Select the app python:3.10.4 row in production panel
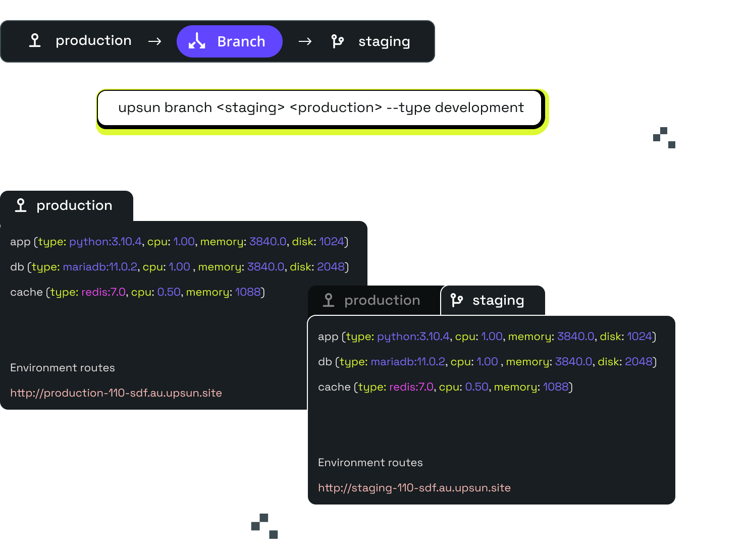The image size is (747, 560). point(179,242)
